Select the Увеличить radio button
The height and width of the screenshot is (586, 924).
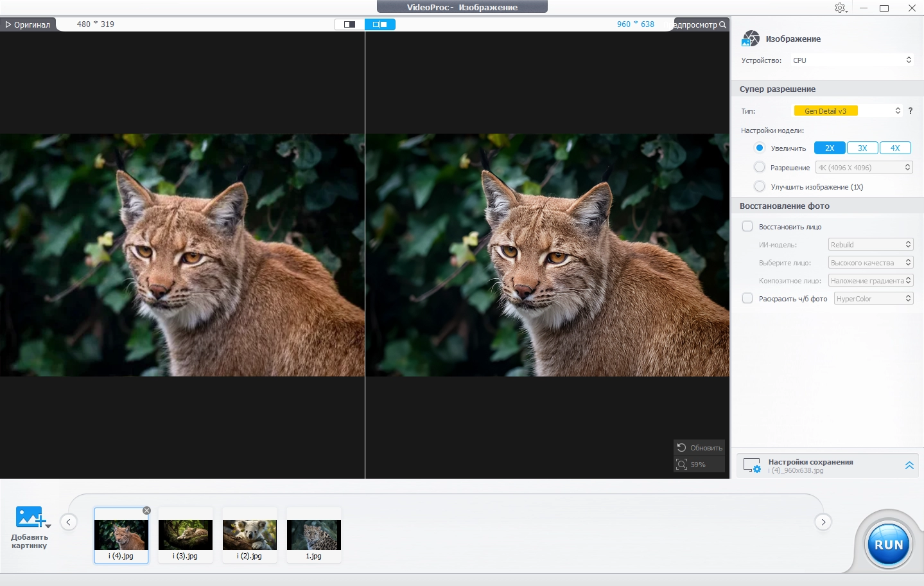pyautogui.click(x=760, y=148)
